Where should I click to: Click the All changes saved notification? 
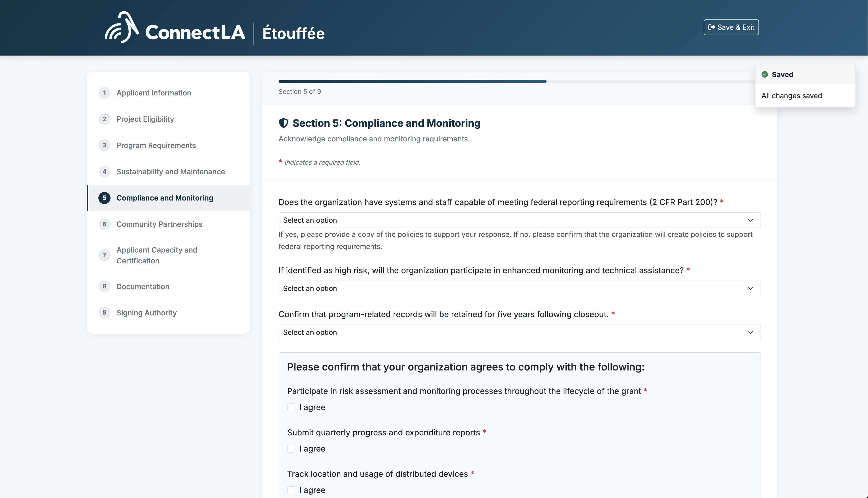coord(792,96)
